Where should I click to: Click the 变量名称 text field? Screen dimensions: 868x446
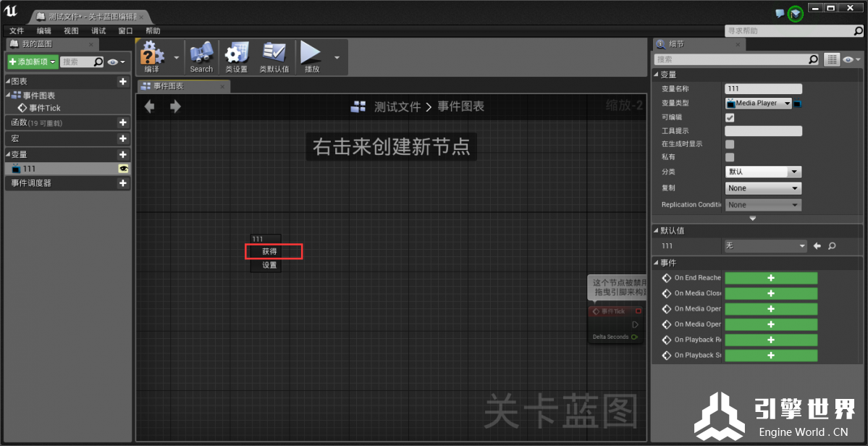pyautogui.click(x=763, y=89)
